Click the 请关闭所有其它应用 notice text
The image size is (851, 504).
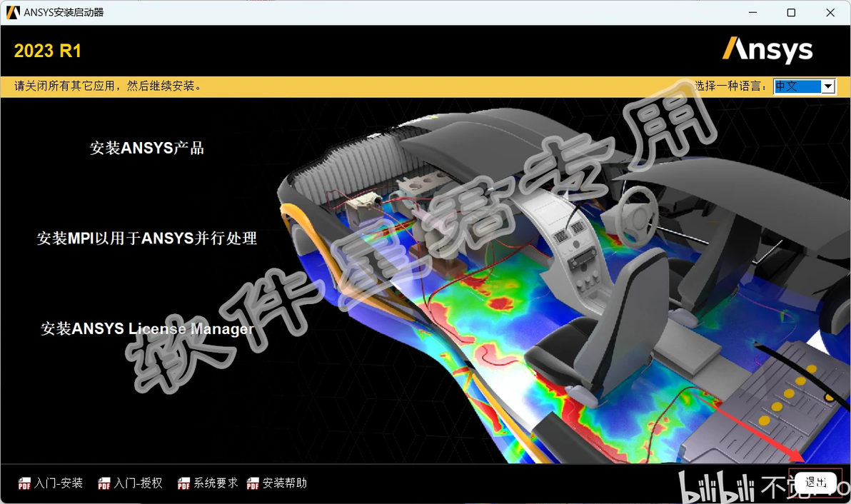tap(109, 86)
